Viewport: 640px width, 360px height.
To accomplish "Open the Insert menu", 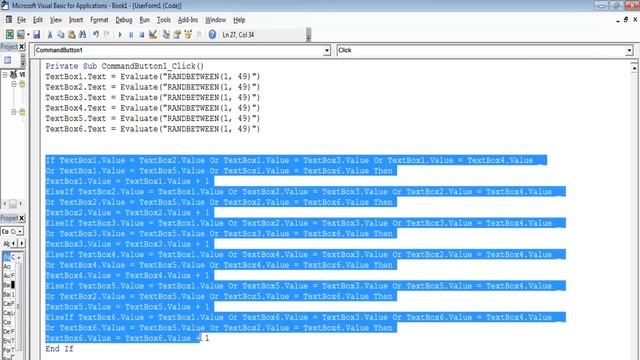I will [x=76, y=20].
